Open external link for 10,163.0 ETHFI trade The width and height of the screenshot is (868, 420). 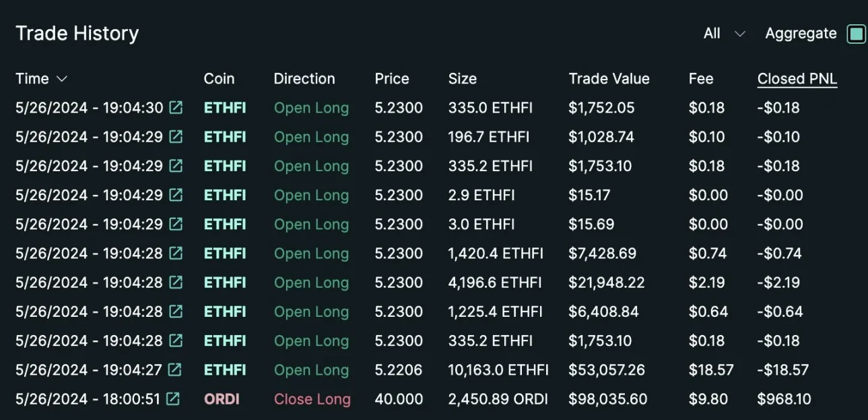(174, 370)
